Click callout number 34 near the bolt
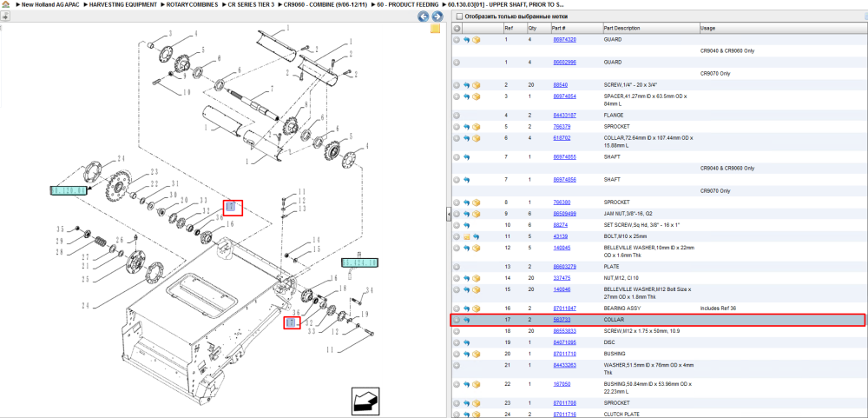 (369, 290)
